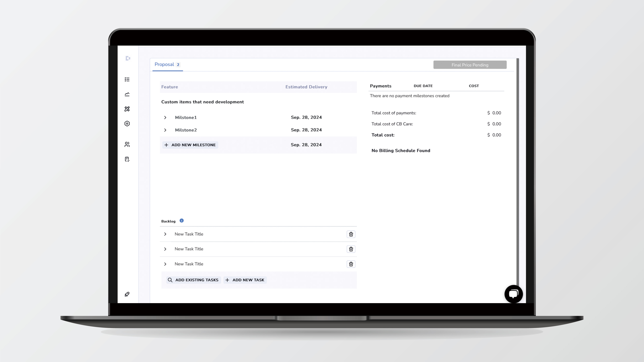
Task: Click Add New Task button
Action: [x=245, y=280]
